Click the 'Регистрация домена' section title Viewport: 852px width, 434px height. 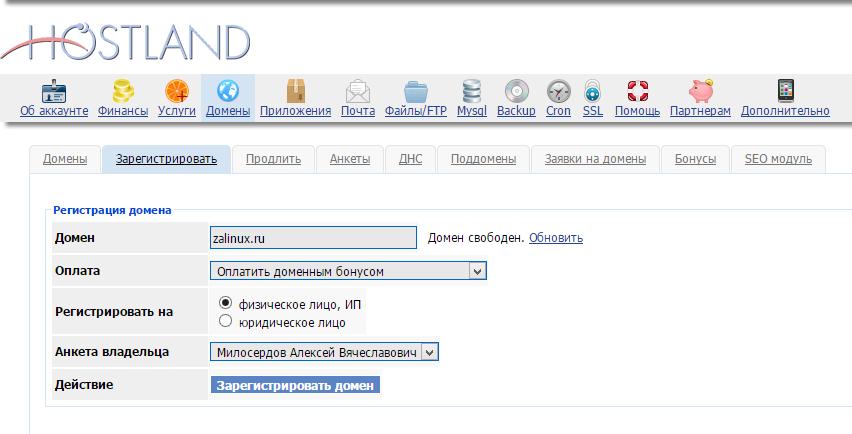112,210
